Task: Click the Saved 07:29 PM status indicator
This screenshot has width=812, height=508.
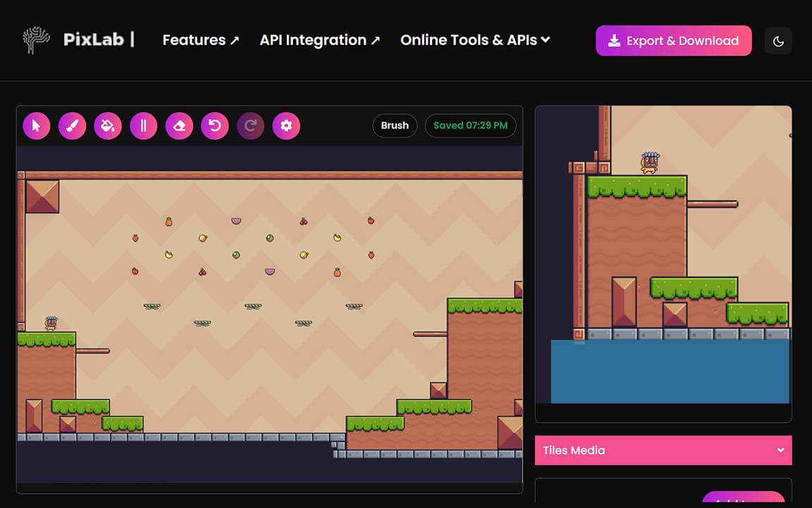Action: (470, 125)
